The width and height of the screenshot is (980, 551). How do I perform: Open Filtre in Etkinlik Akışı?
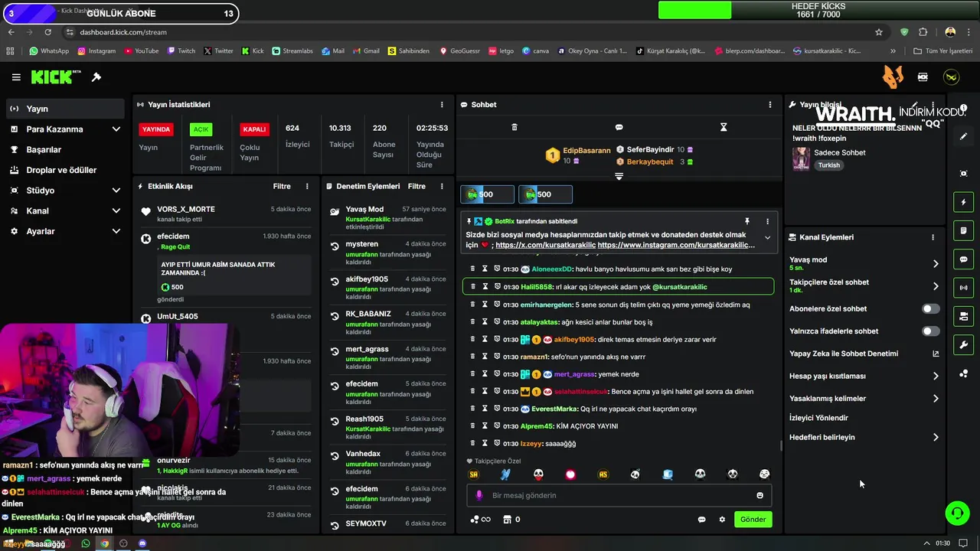tap(282, 186)
